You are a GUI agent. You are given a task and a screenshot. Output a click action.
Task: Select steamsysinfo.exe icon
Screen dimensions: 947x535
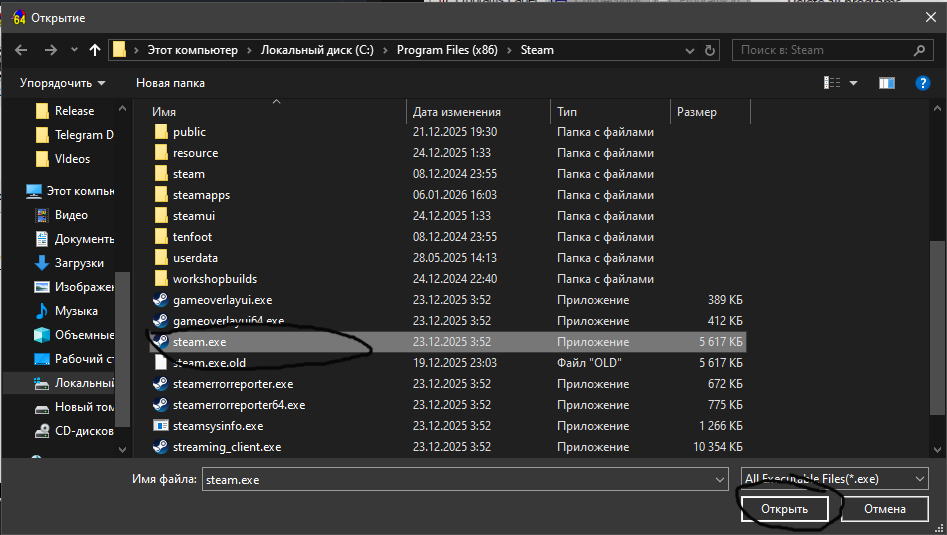[x=161, y=426]
